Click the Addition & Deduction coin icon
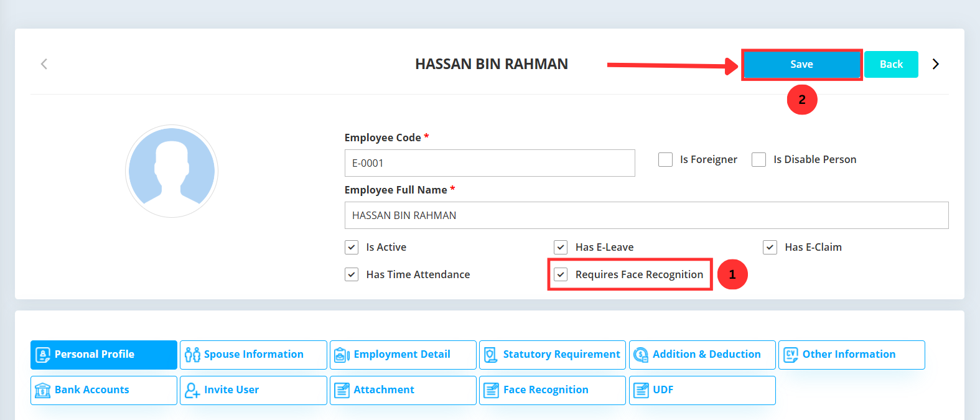 641,355
